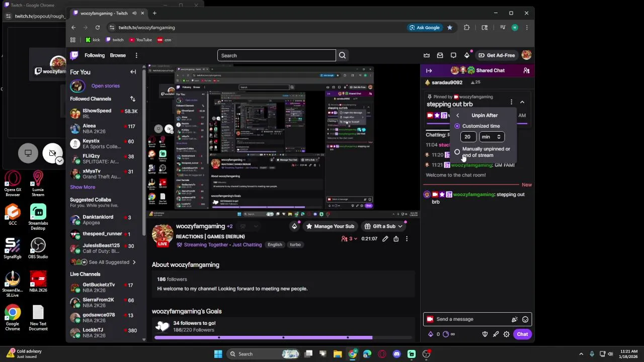
Task: Select the Customized time radio option
Action: coord(457,126)
